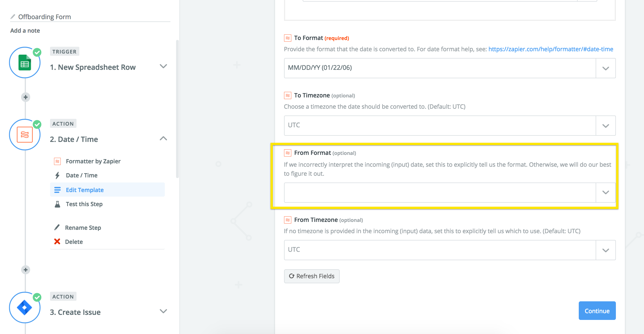Click the Continue button
The width and height of the screenshot is (644, 334).
coord(597,311)
